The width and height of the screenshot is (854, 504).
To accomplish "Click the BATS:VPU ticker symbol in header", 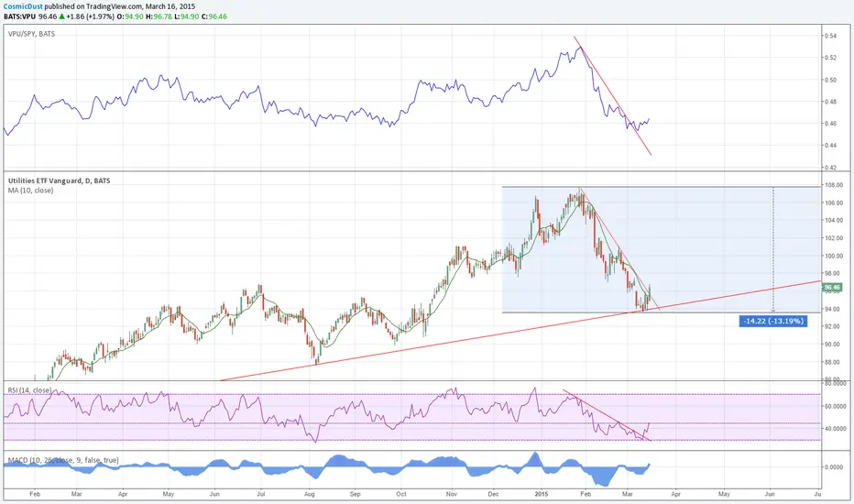I will [19, 16].
